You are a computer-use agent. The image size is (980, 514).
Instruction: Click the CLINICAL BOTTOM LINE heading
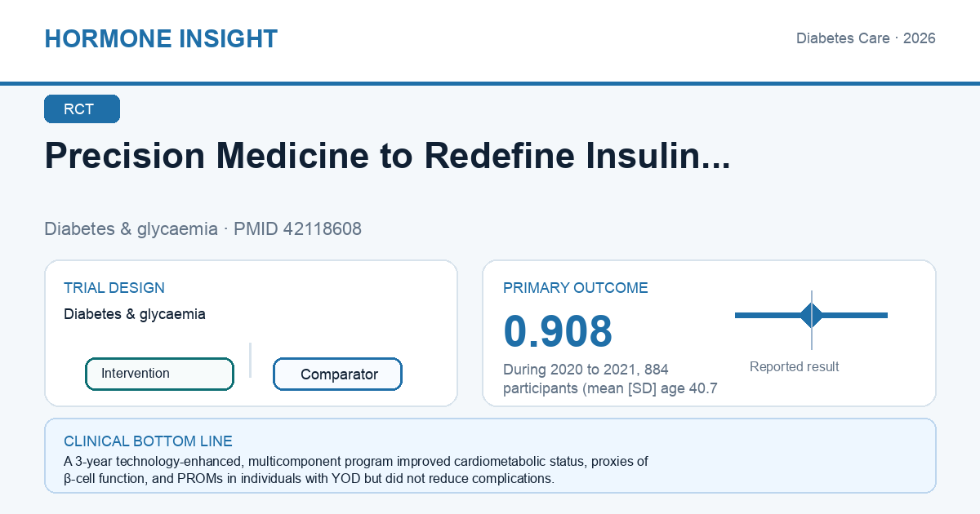pos(148,441)
